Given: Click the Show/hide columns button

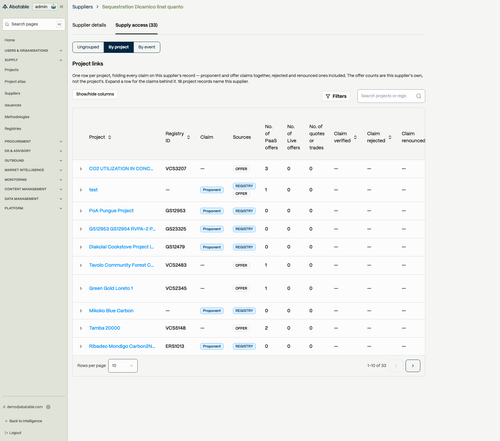Looking at the screenshot, I should [x=95, y=94].
